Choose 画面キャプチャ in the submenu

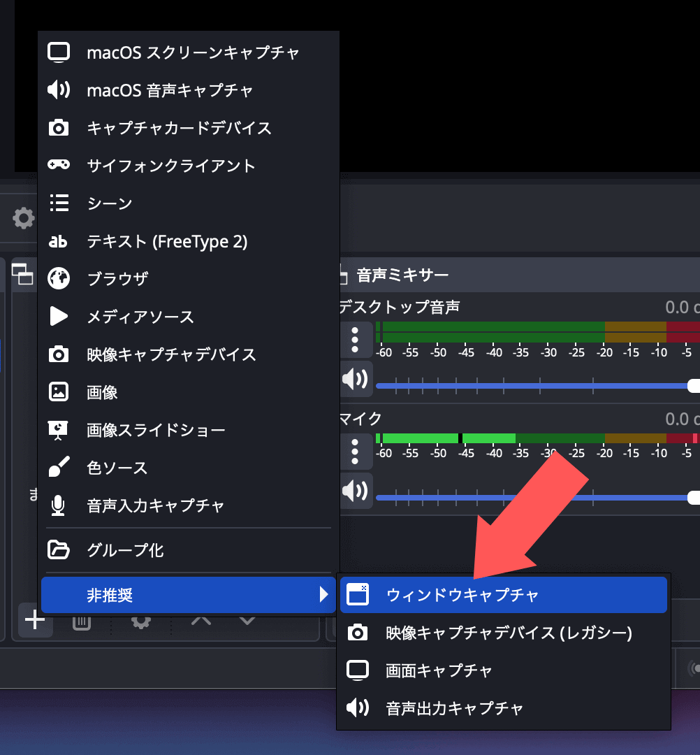[x=503, y=670]
